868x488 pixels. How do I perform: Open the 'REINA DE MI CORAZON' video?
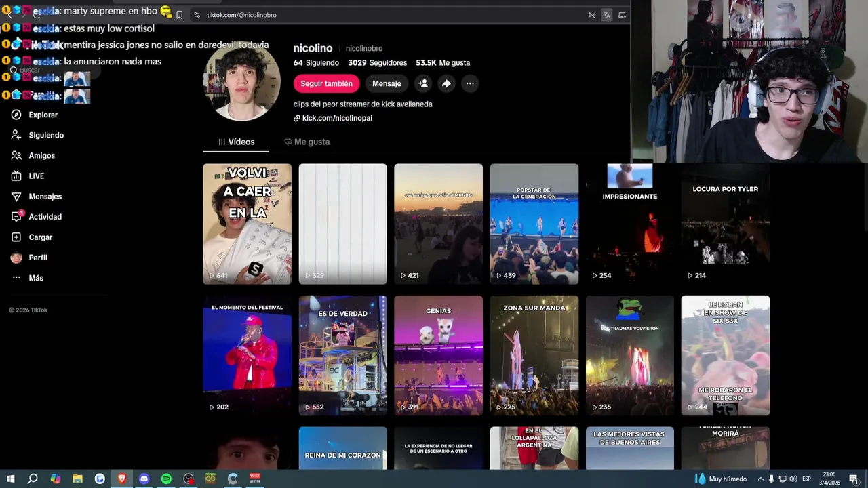342,448
